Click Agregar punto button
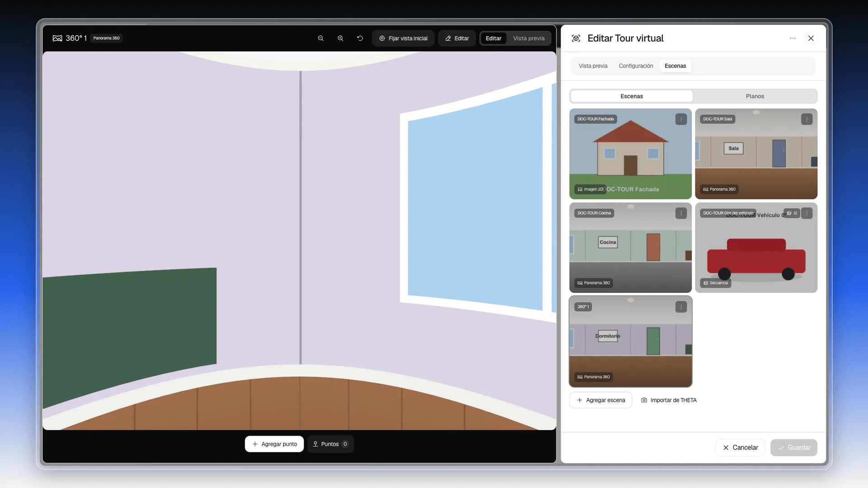Screen dimensions: 868x488 (x=274, y=444)
